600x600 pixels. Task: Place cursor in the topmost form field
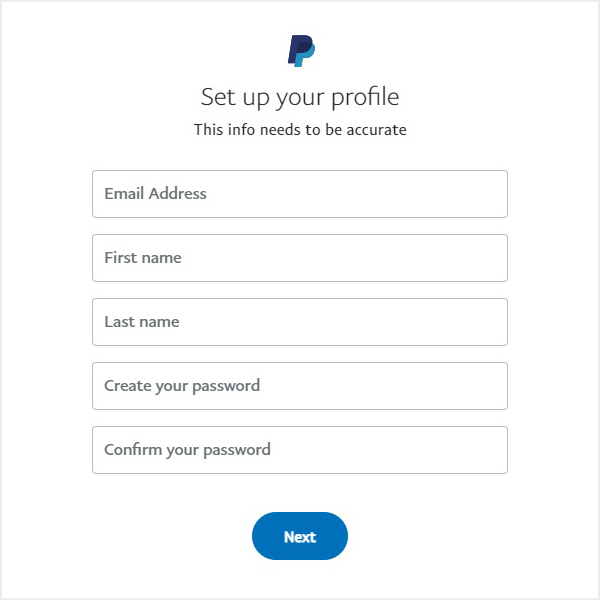(300, 194)
